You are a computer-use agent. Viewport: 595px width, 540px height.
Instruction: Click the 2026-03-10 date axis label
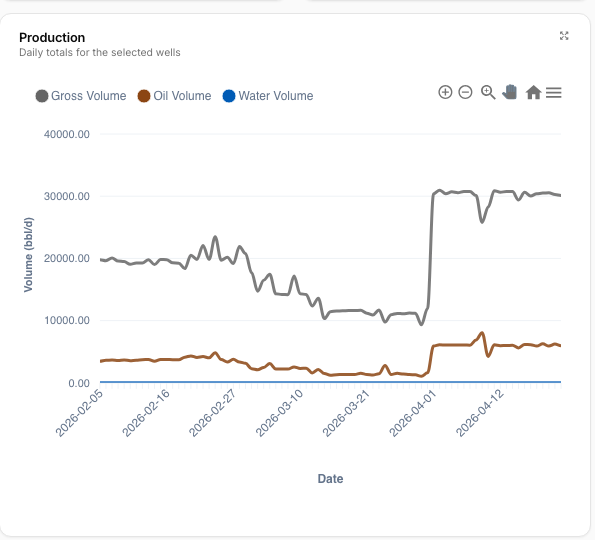point(279,413)
